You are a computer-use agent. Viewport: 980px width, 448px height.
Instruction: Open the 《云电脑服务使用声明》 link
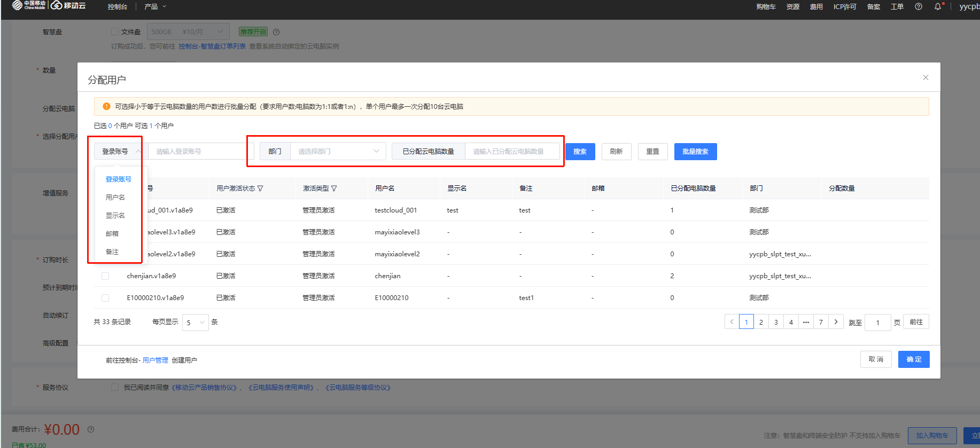coord(281,388)
